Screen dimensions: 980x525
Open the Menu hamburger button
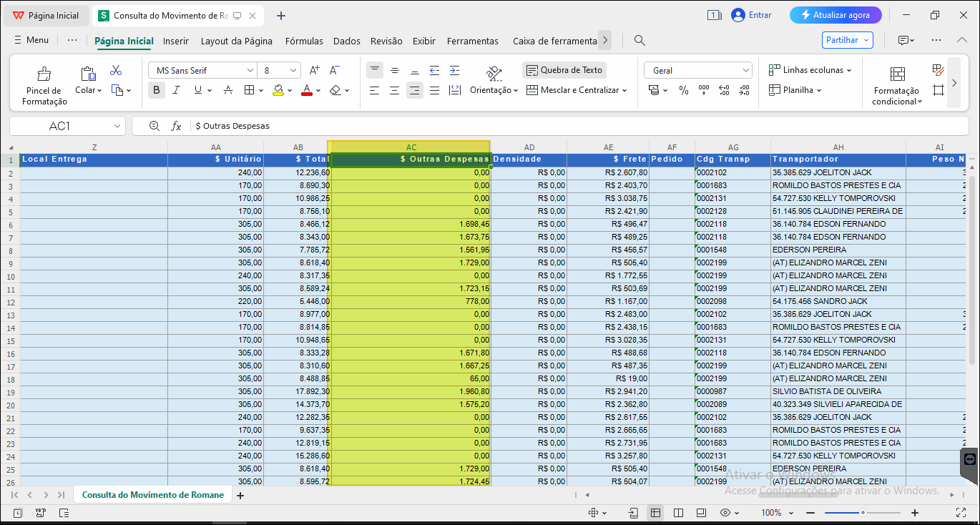pyautogui.click(x=31, y=40)
